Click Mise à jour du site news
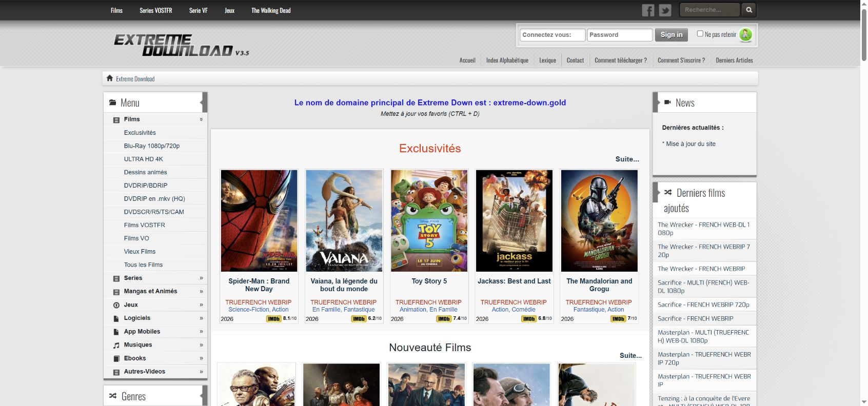Image resolution: width=868 pixels, height=406 pixels. [691, 144]
